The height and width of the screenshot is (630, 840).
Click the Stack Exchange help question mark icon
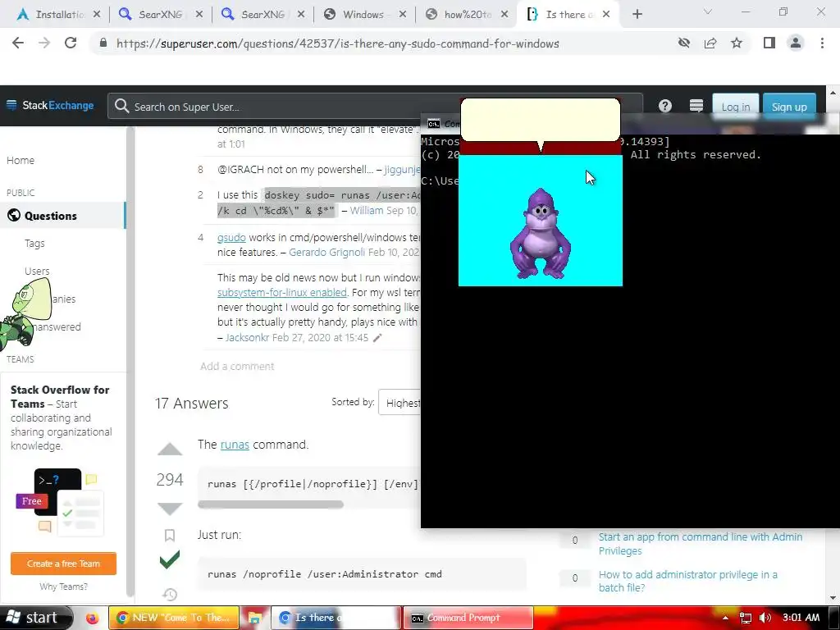click(664, 106)
